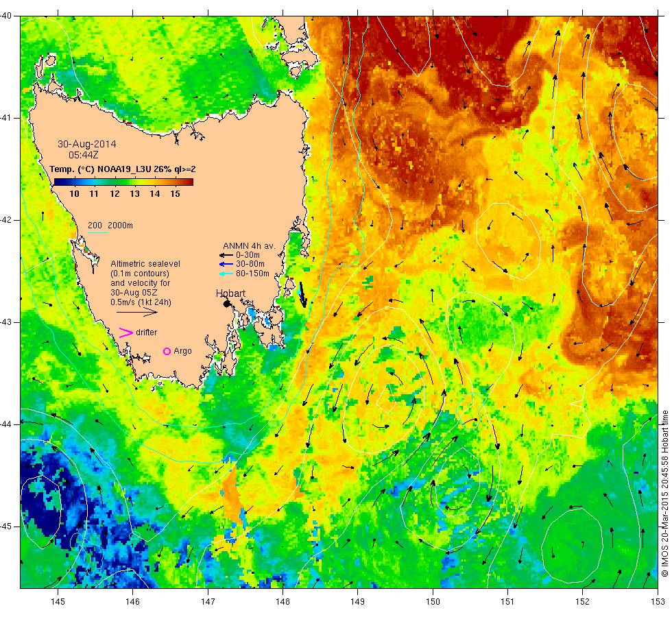The image size is (672, 617).
Task: Click the '153' longitude axis label
Action: click(x=658, y=602)
